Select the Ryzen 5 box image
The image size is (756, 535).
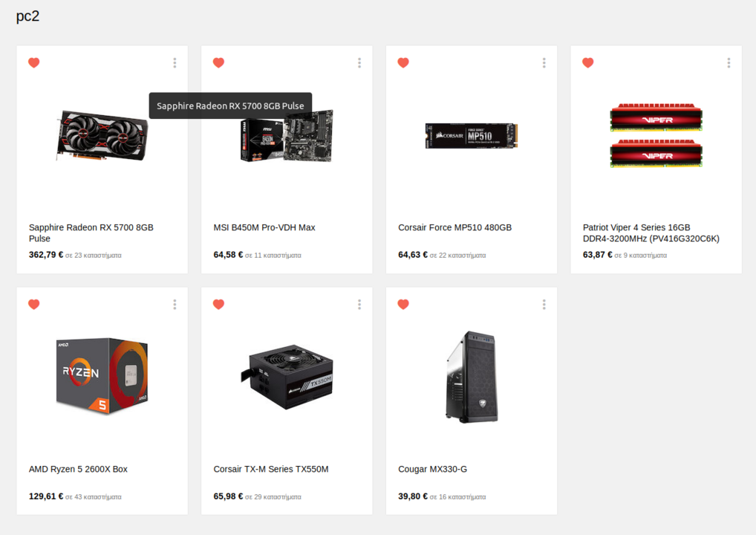point(102,376)
